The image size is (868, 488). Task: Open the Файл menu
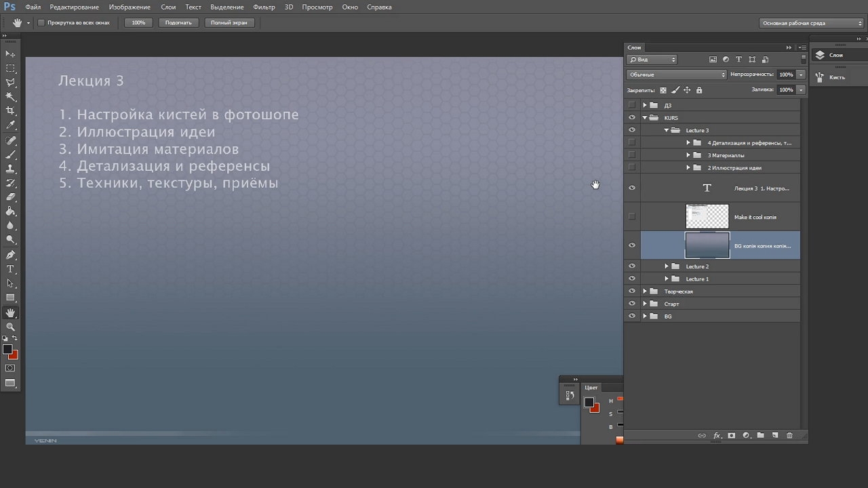tap(33, 7)
